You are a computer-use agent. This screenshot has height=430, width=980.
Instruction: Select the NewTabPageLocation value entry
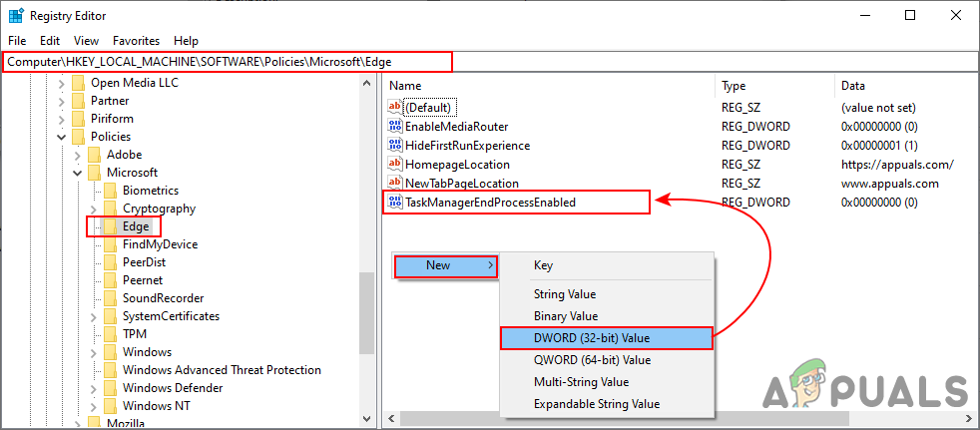[461, 184]
